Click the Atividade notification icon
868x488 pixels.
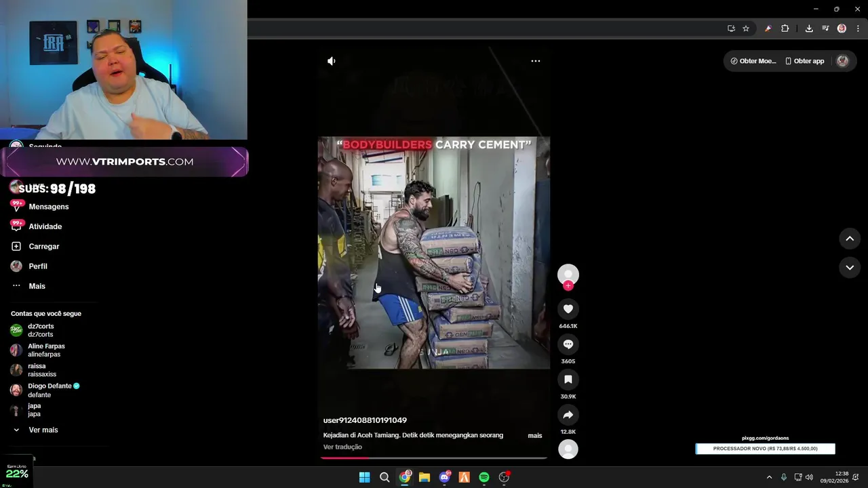click(x=16, y=226)
